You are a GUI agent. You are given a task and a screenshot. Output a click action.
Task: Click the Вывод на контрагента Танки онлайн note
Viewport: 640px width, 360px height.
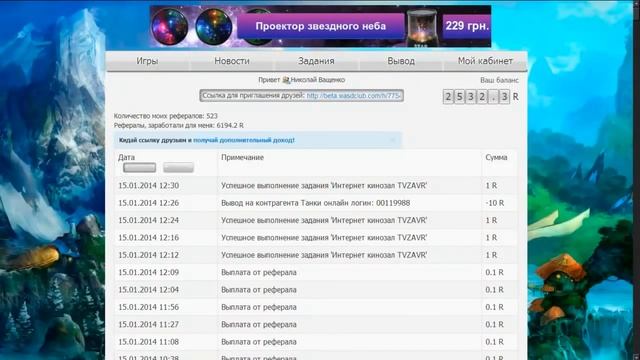(x=316, y=203)
